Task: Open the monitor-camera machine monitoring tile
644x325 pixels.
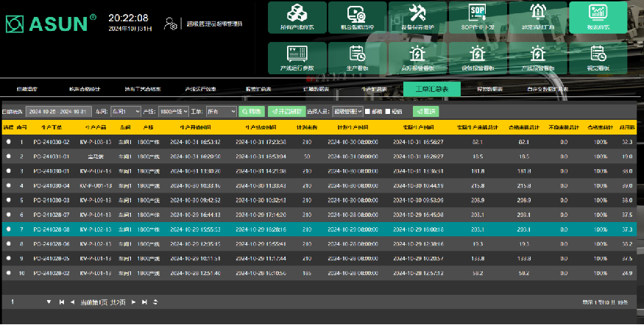Action: point(357,18)
